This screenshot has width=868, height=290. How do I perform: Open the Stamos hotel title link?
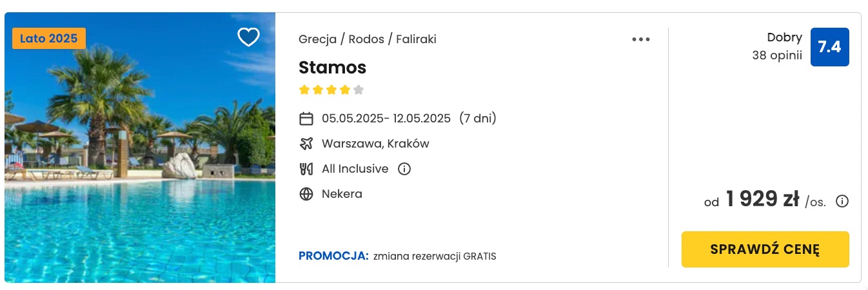click(333, 68)
